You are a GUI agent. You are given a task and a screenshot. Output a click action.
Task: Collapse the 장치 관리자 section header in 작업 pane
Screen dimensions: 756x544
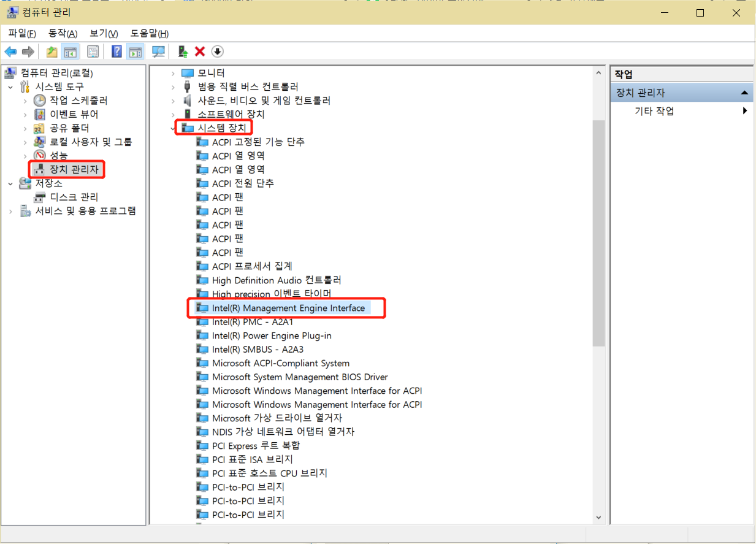click(x=745, y=92)
